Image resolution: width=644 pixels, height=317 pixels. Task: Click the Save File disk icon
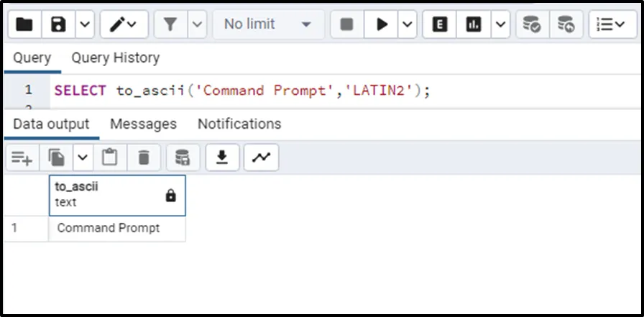coord(59,24)
